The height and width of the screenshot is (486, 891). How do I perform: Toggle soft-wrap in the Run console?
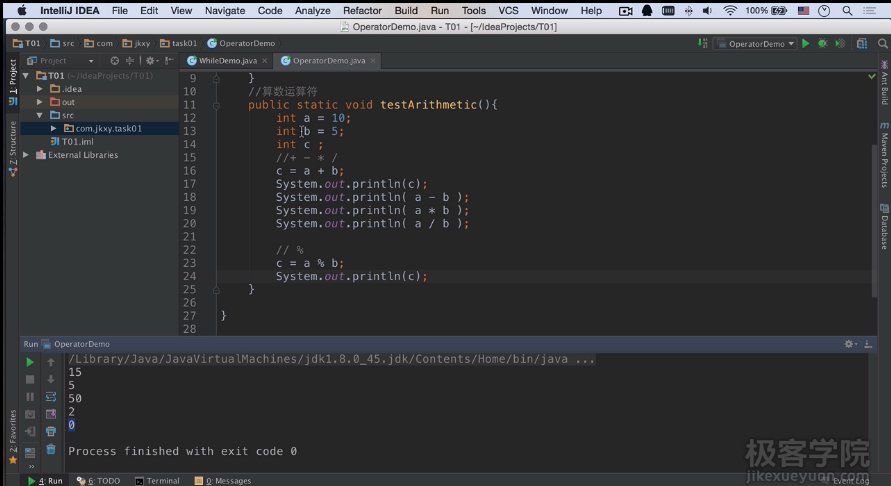point(51,397)
